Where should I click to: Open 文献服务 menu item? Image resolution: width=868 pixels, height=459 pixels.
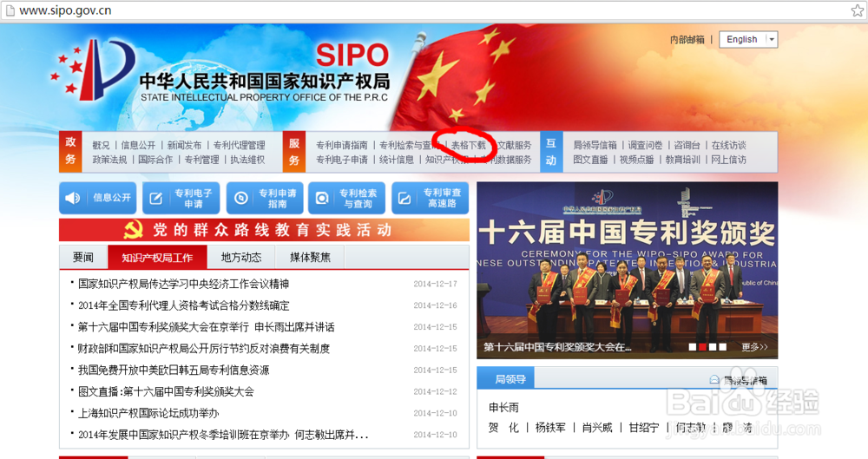pos(514,145)
